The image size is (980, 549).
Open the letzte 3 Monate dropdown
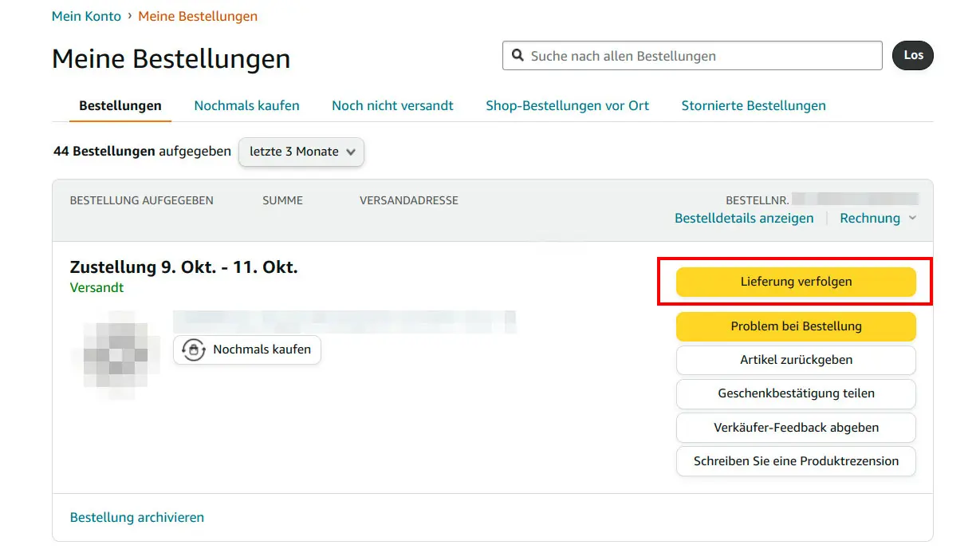point(301,152)
